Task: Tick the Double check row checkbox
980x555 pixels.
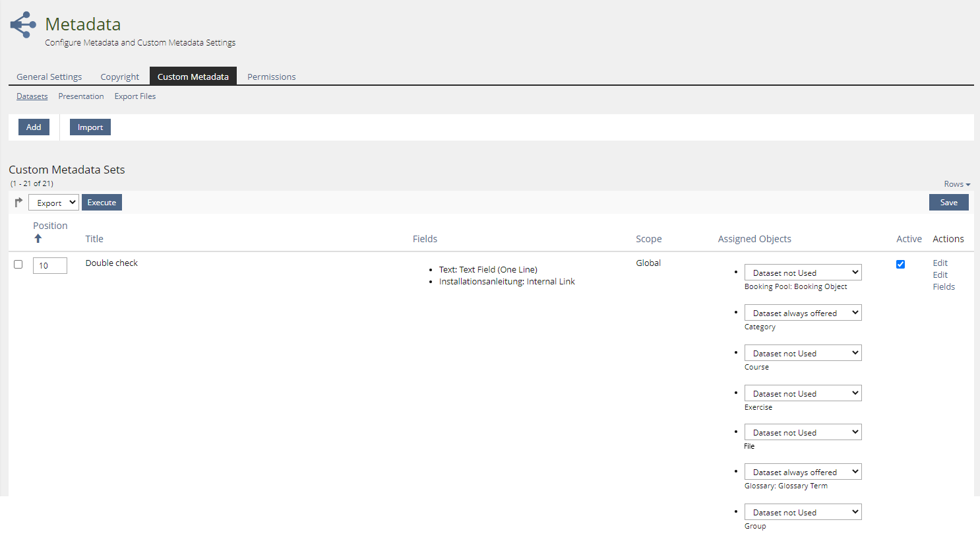Action: pos(18,265)
